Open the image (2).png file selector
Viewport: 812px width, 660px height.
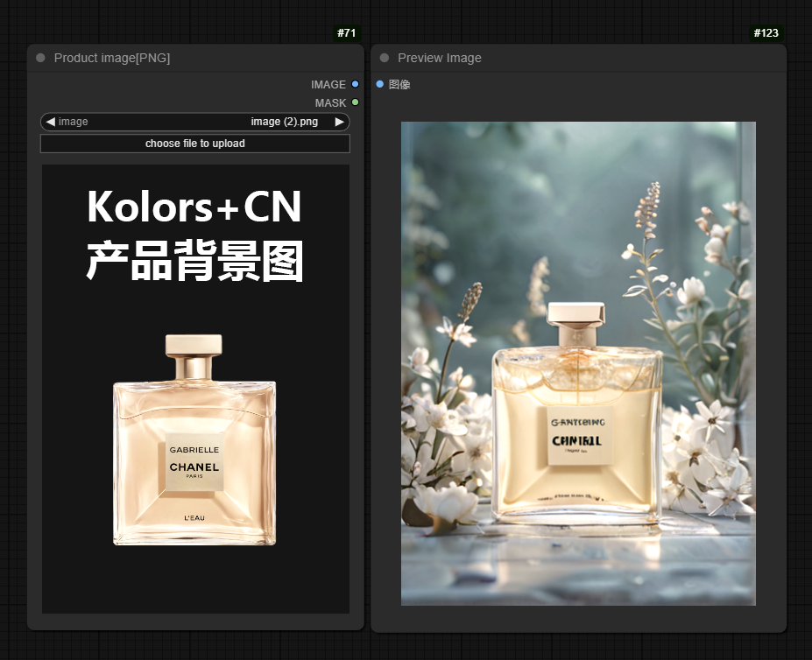195,122
